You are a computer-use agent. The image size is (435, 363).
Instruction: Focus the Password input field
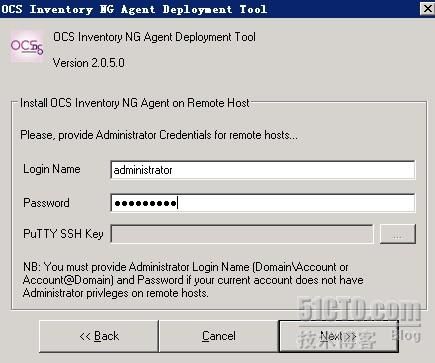click(x=263, y=203)
